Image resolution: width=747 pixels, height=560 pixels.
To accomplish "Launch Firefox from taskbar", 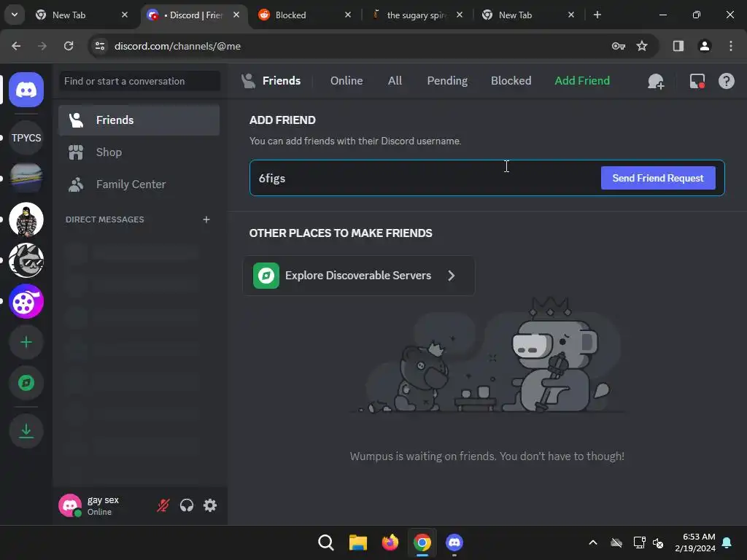I will pyautogui.click(x=390, y=542).
